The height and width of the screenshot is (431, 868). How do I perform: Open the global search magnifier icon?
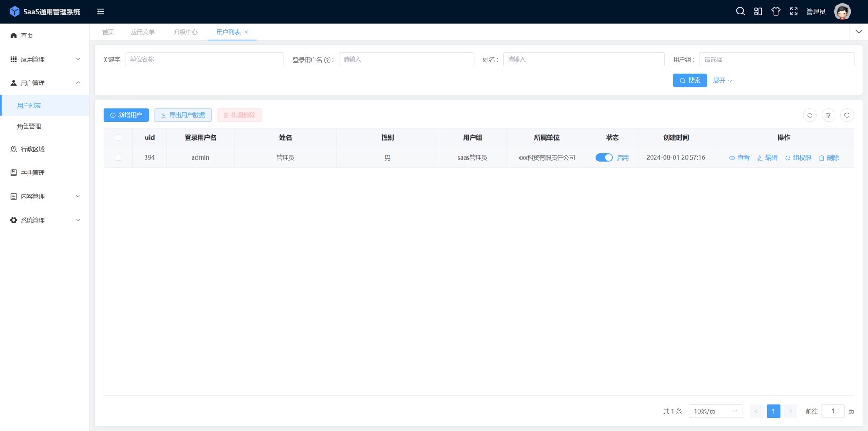point(740,11)
